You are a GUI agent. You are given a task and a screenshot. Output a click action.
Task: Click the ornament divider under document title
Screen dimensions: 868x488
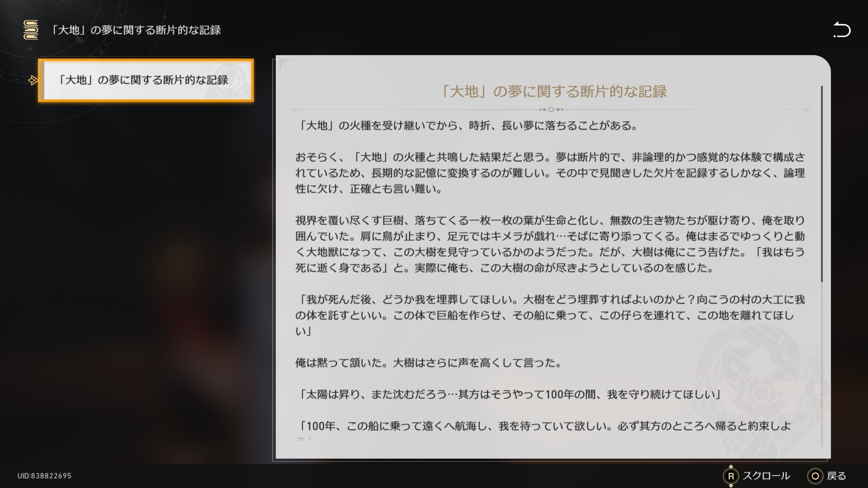[x=551, y=109]
